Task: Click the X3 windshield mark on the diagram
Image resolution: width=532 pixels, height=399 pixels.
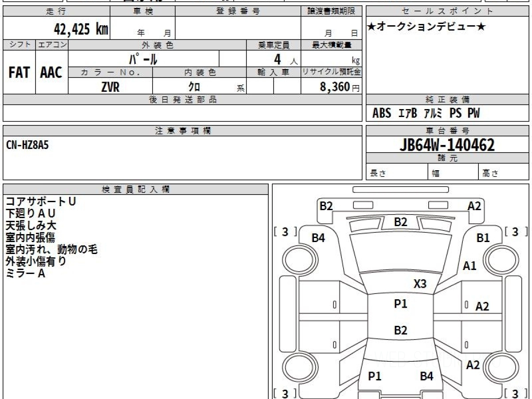Action: point(420,284)
